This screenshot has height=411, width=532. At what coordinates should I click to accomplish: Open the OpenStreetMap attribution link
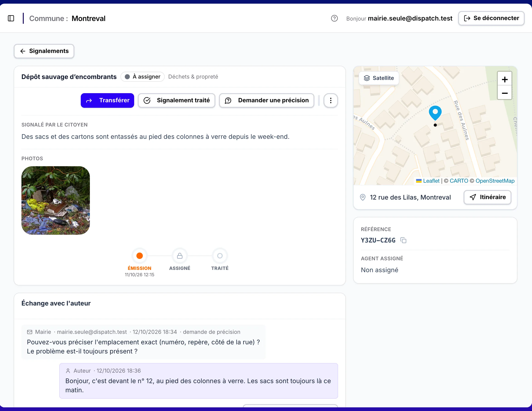tap(495, 181)
